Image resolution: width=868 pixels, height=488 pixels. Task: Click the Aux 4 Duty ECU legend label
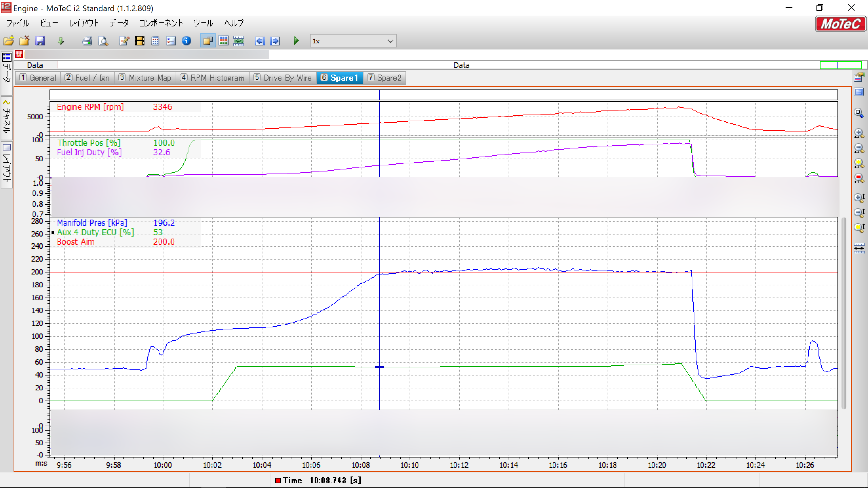click(x=95, y=232)
